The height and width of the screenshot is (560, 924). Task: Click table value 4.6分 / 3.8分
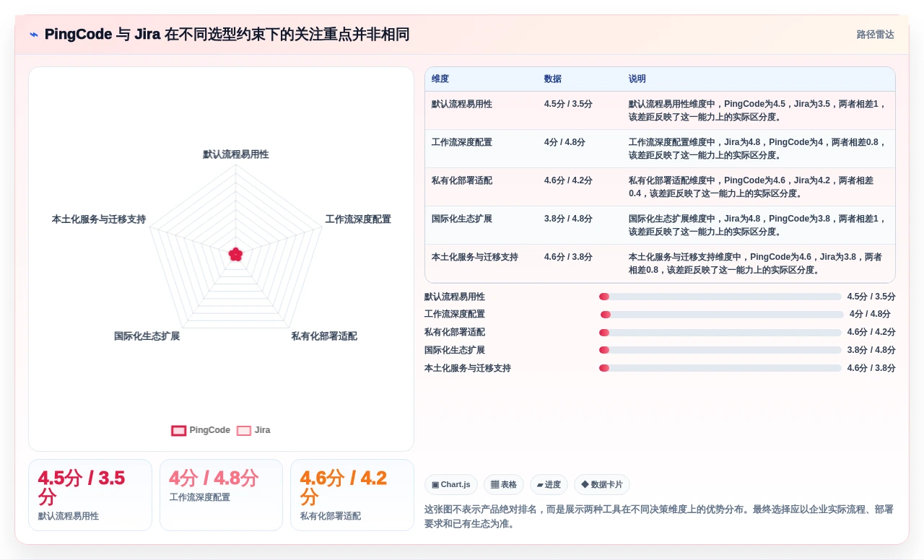click(568, 257)
